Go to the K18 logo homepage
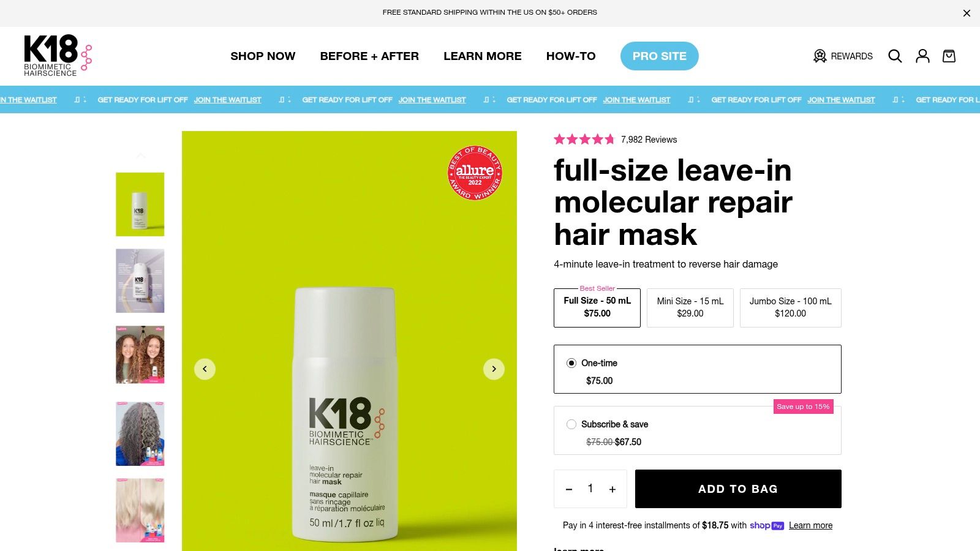 click(x=58, y=56)
